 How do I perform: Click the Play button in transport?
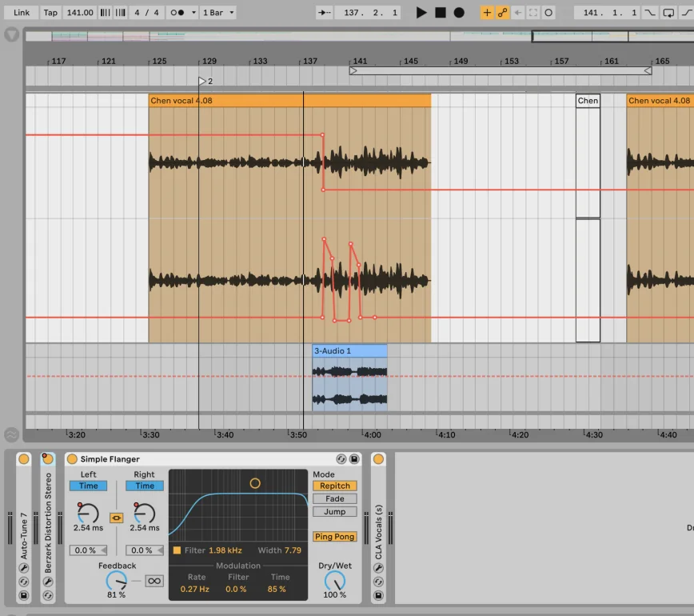(x=421, y=13)
